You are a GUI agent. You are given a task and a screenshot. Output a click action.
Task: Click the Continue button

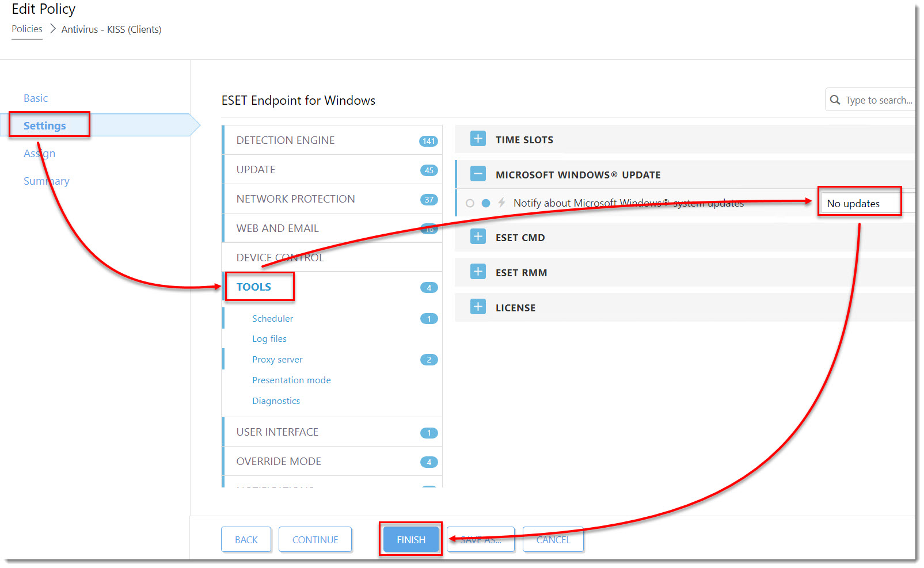click(315, 539)
